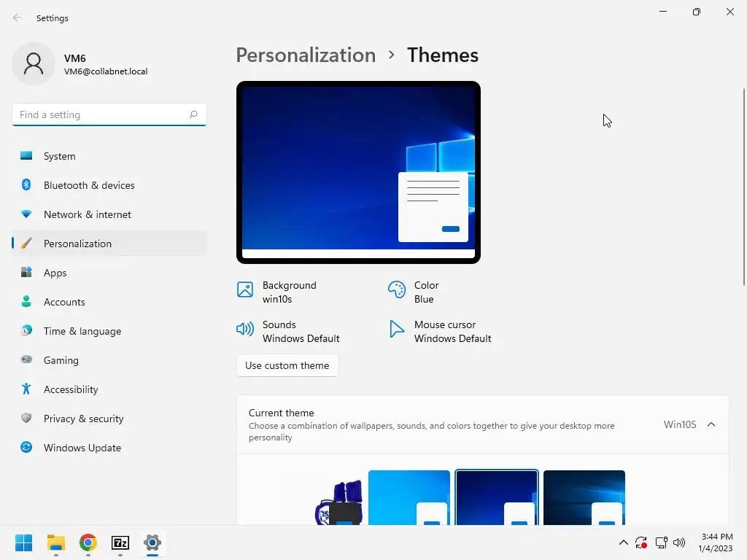Screen dimensions: 747x560
Task: Click the large theme preview image
Action: pos(358,172)
